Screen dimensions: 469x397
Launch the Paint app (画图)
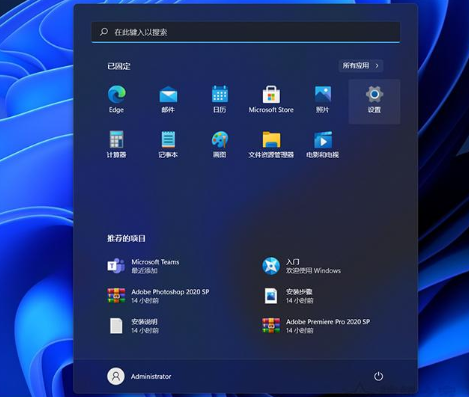coord(220,139)
